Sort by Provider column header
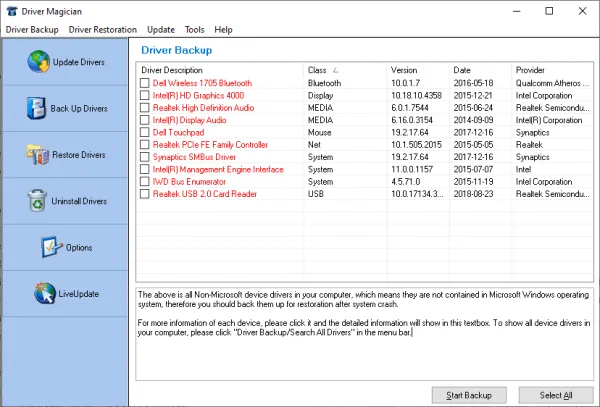600x407 pixels. pyautogui.click(x=552, y=70)
